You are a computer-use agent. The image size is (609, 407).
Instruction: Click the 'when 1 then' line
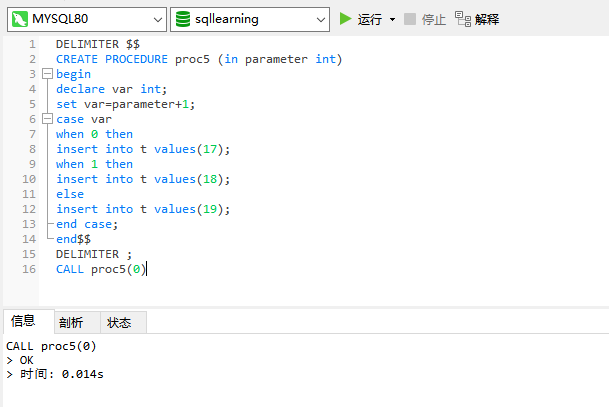click(94, 164)
